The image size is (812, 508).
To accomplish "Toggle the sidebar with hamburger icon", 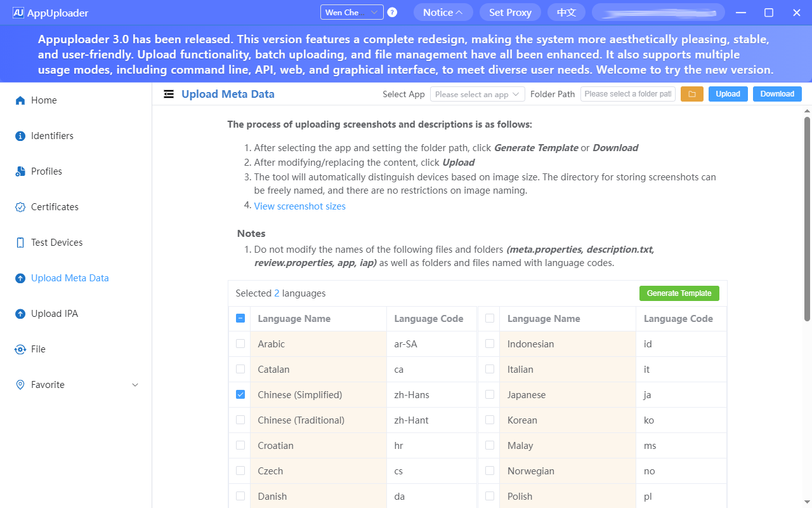I will click(x=169, y=94).
